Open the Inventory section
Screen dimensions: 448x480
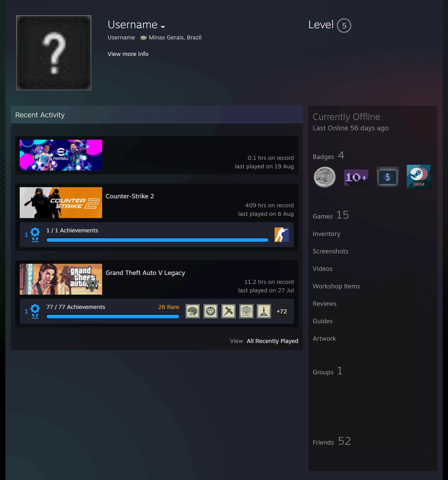coord(326,234)
